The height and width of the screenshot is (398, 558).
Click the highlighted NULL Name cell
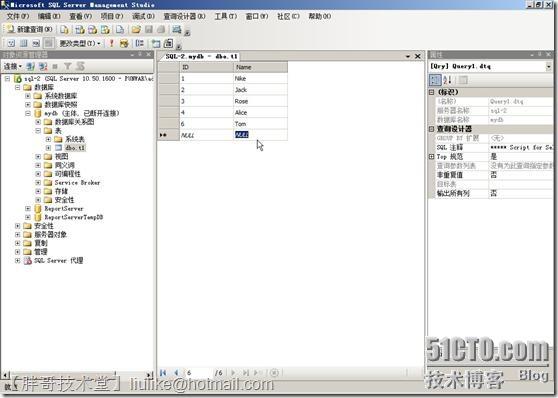coord(260,135)
